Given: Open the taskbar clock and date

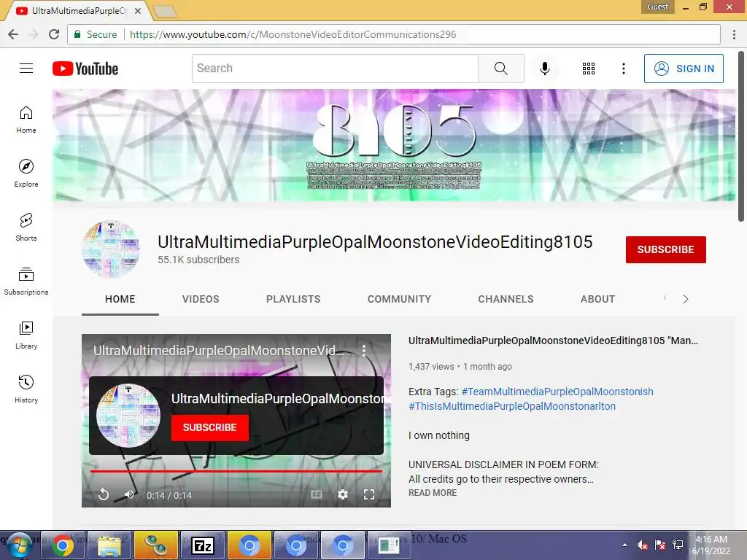Looking at the screenshot, I should coord(711,545).
